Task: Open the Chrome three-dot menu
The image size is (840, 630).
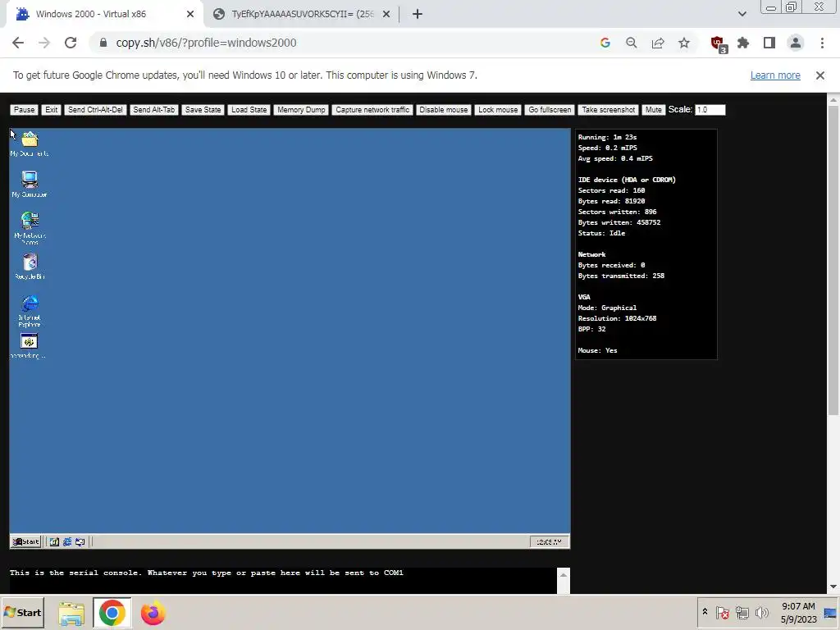Action: pyautogui.click(x=822, y=43)
